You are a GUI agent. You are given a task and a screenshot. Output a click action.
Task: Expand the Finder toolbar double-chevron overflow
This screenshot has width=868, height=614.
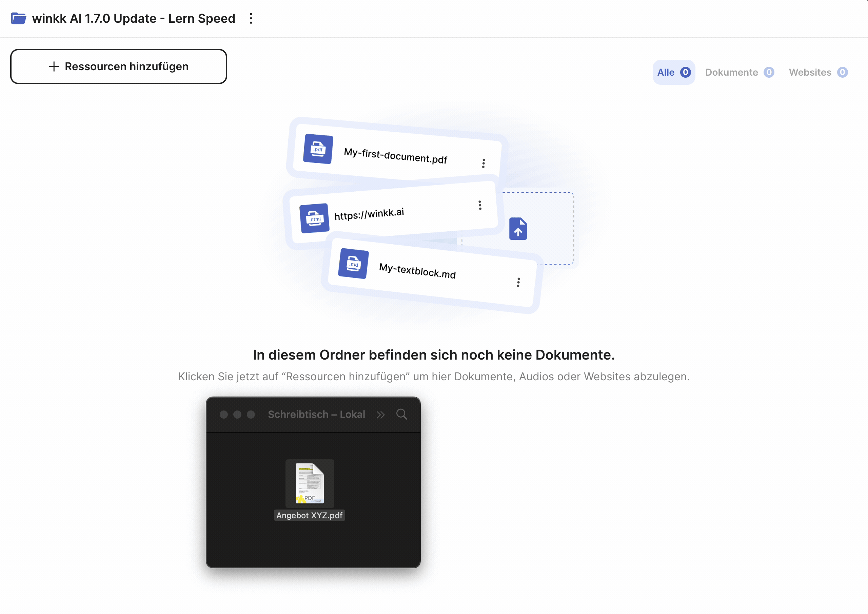[380, 415]
